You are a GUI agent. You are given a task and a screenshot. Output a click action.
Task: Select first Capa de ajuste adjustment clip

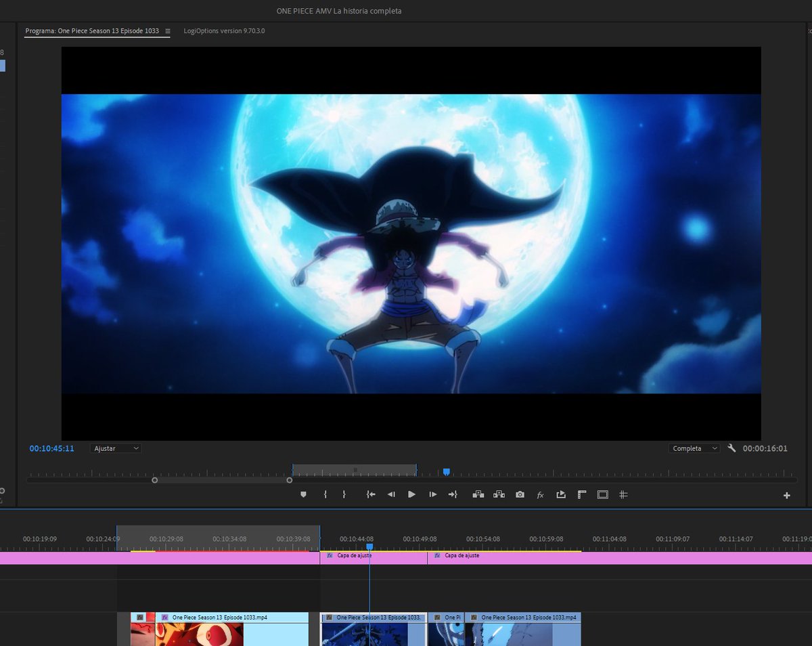(374, 558)
